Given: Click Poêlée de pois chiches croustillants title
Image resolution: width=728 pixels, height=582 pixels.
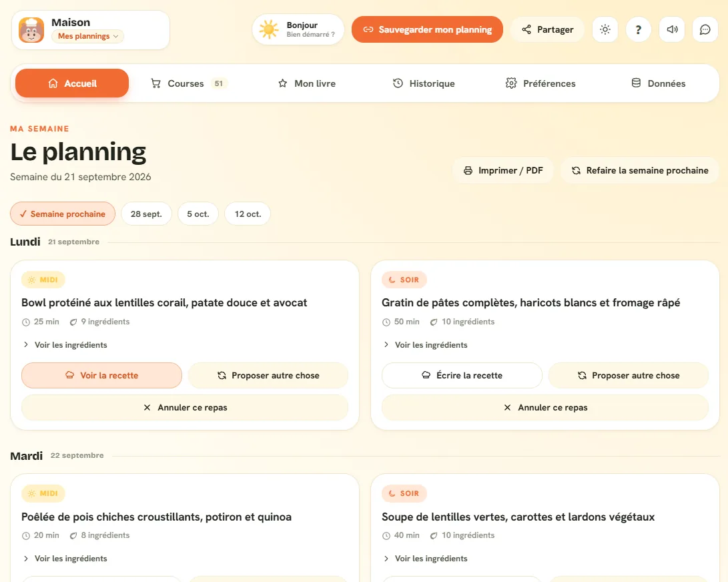Looking at the screenshot, I should [x=156, y=517].
